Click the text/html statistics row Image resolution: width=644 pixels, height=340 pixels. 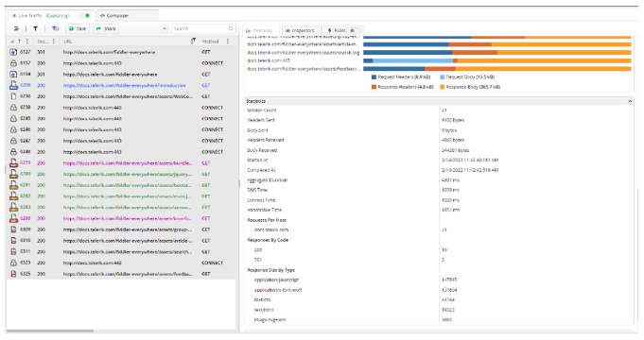(439, 310)
